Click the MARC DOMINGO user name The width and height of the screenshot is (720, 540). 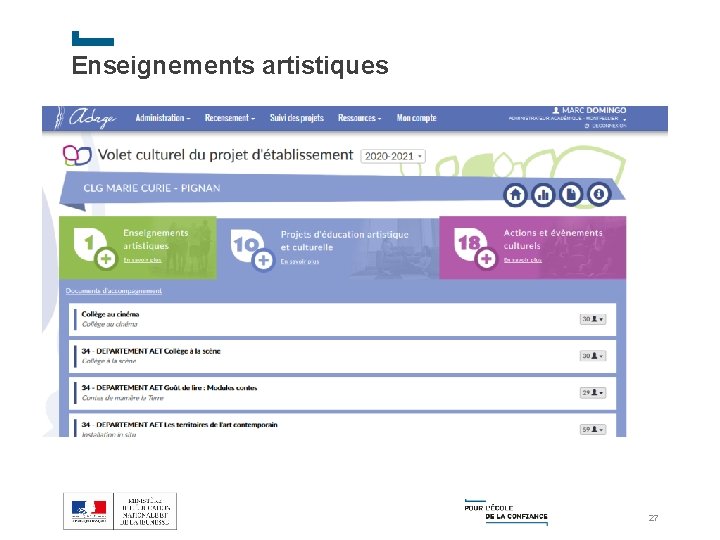click(594, 110)
